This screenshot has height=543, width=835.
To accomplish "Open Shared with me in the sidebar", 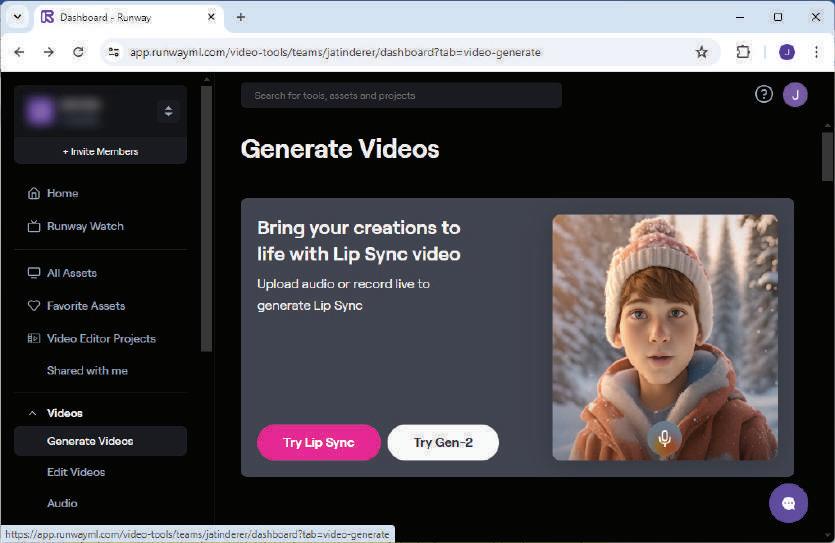I will [x=87, y=371].
